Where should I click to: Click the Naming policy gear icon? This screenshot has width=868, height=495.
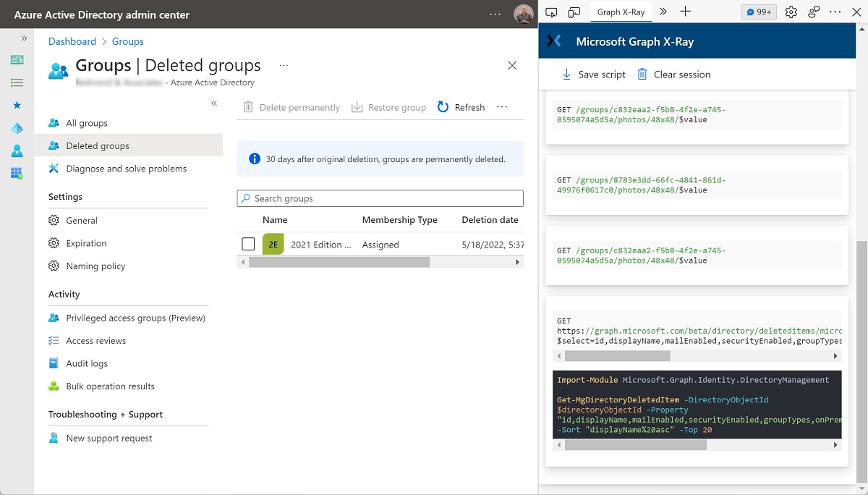(54, 266)
